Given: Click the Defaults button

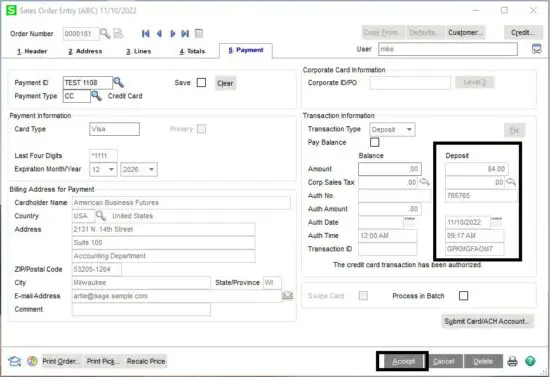Looking at the screenshot, I should tap(425, 33).
